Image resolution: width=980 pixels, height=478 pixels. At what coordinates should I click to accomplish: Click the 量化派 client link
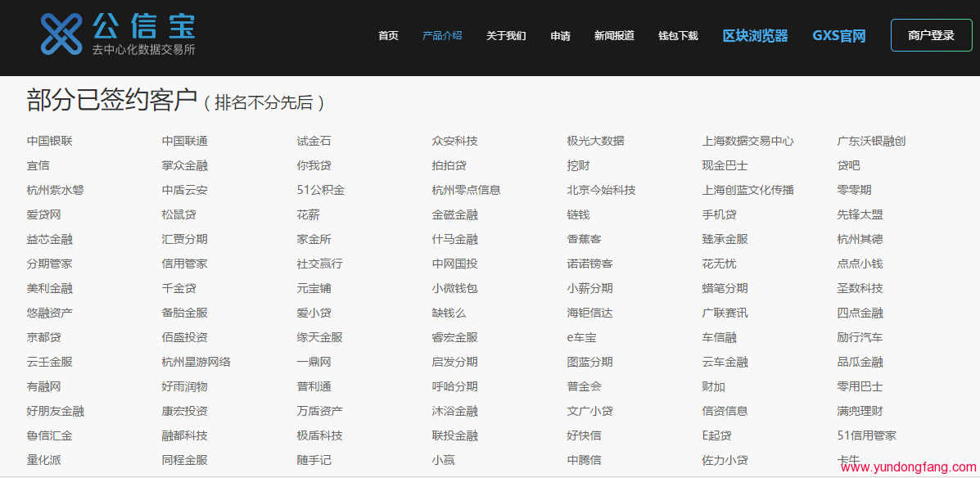(x=45, y=460)
